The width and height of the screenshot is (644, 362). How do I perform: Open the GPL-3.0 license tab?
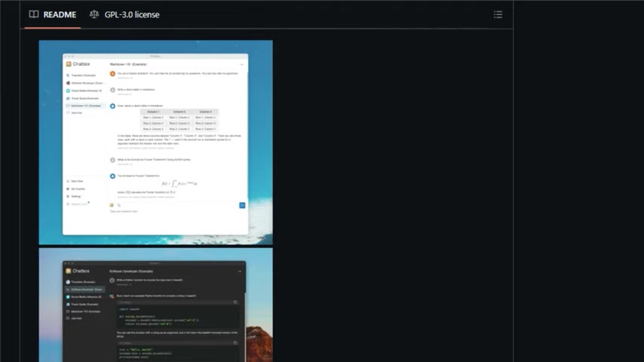coord(124,15)
